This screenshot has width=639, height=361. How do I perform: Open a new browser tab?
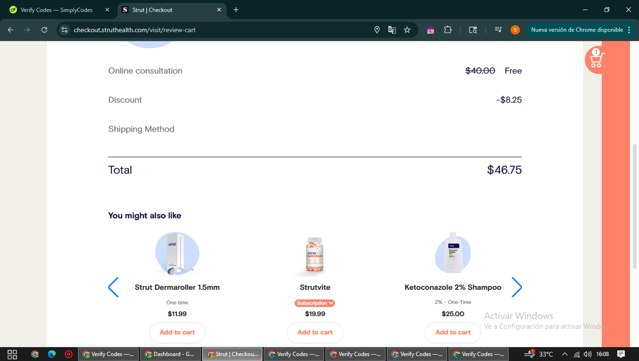coord(236,10)
